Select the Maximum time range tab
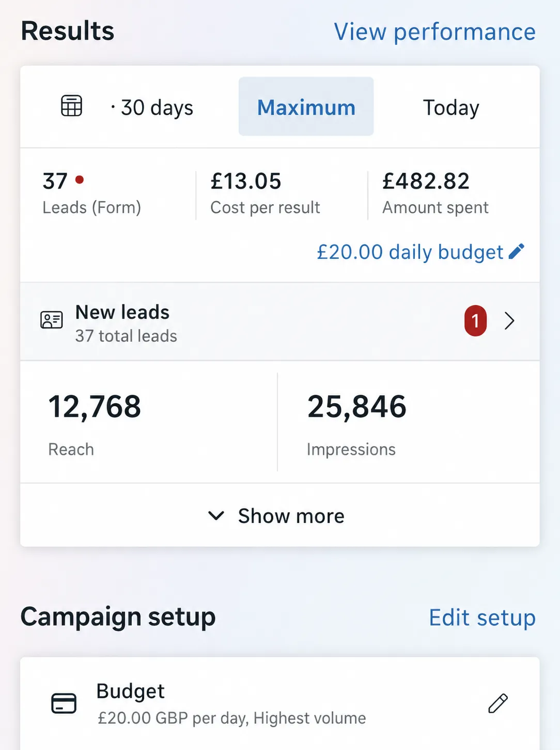The image size is (560, 750). pyautogui.click(x=306, y=106)
